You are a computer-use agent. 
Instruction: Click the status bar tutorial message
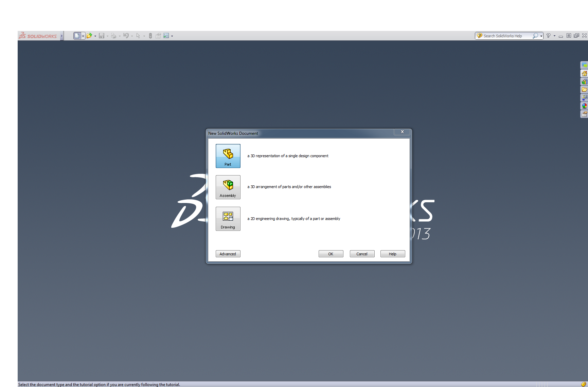point(99,385)
